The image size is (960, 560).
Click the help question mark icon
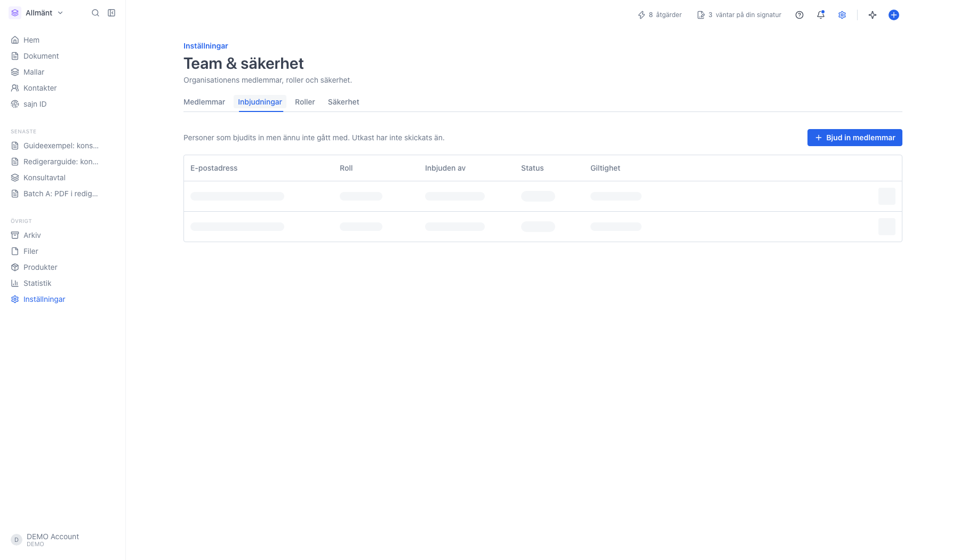(x=799, y=15)
